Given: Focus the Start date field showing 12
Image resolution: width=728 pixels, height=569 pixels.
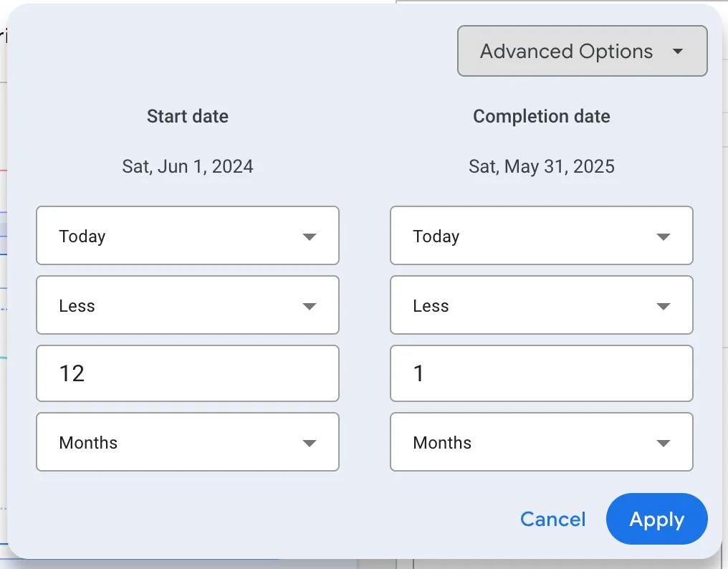Looking at the screenshot, I should [187, 373].
